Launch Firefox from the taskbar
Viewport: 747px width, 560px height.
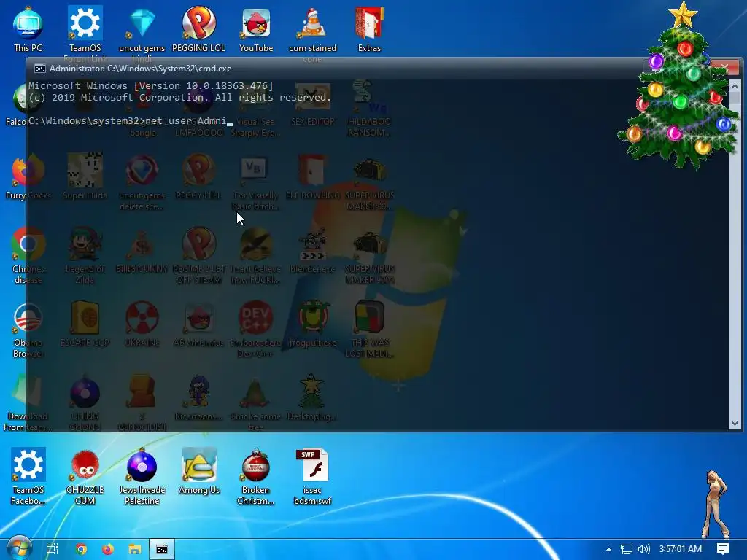(x=108, y=549)
